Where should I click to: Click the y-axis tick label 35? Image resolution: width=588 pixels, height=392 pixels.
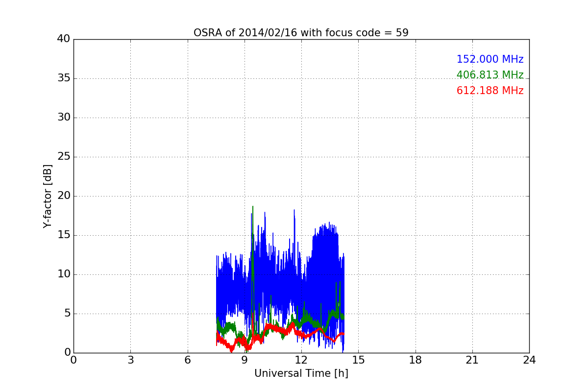[64, 78]
